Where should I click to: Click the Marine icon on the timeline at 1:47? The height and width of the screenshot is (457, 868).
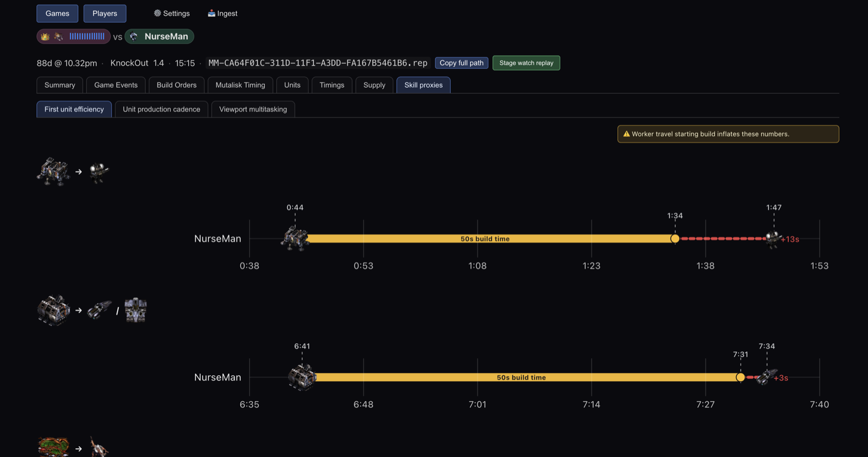[x=773, y=238]
